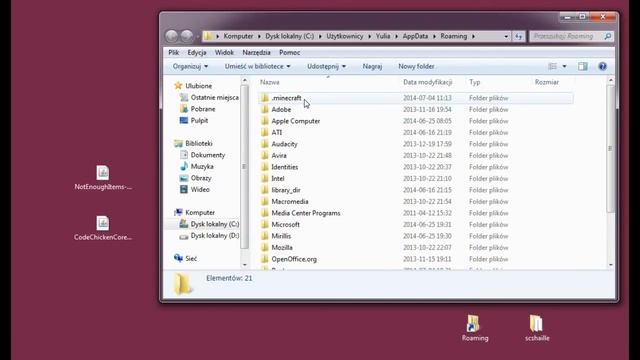Create a Nowy folder
This screenshot has width=640, height=360.
416,66
